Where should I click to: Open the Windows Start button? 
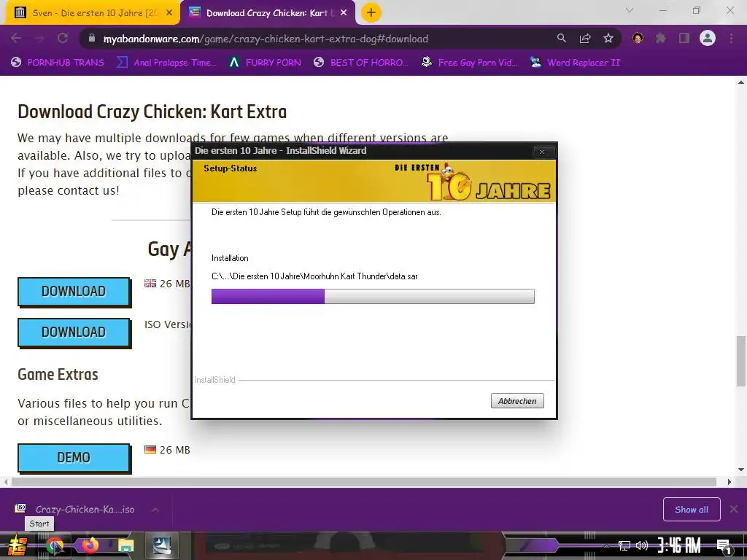[18, 545]
